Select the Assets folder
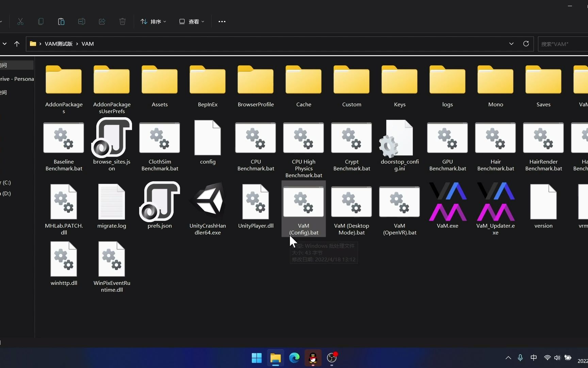588x368 pixels. 160,86
